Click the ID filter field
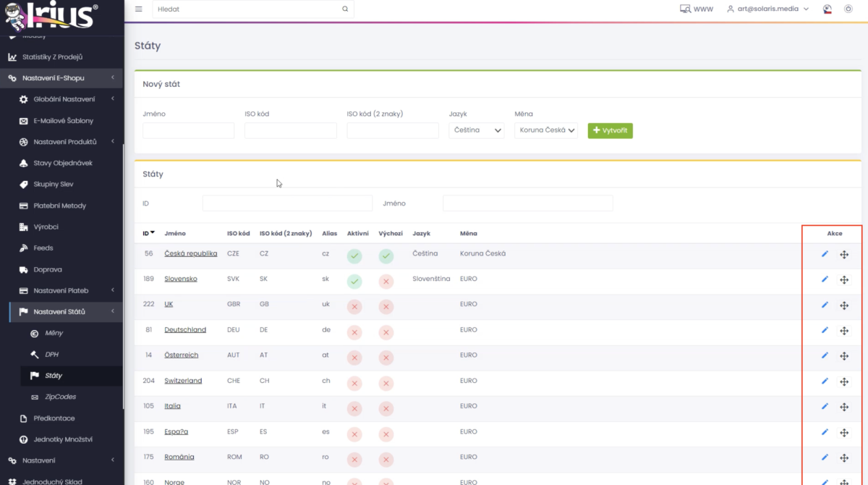Screen dimensions: 868x485 pos(287,203)
